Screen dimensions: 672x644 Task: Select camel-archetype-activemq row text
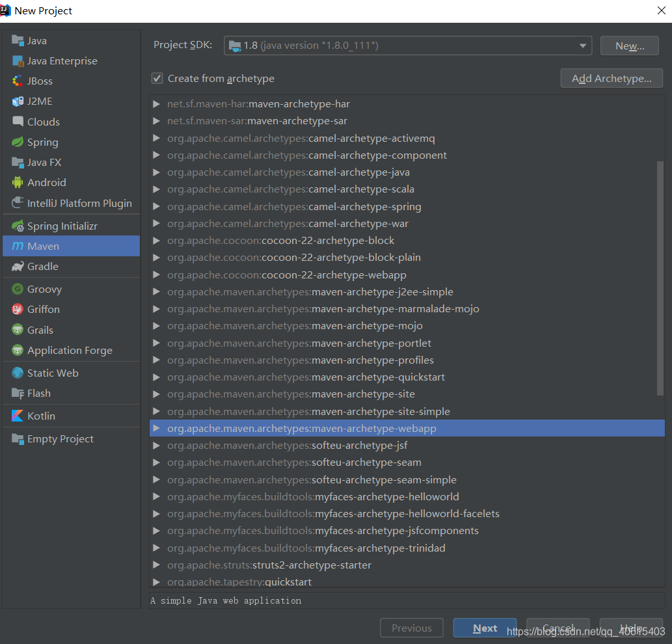point(301,139)
